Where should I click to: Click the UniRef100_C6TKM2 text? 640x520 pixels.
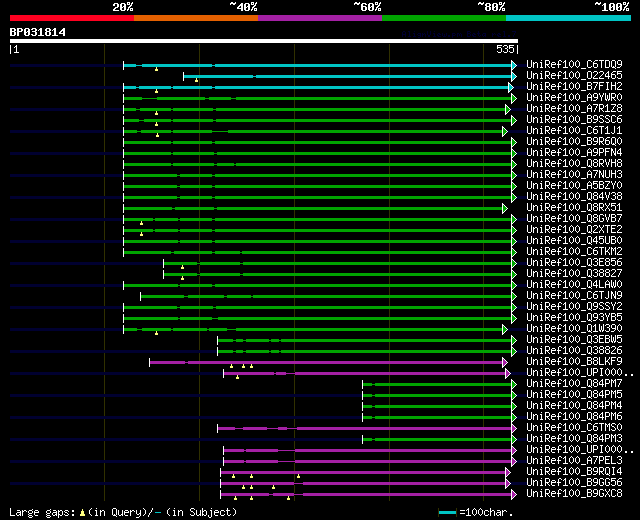tap(574, 252)
